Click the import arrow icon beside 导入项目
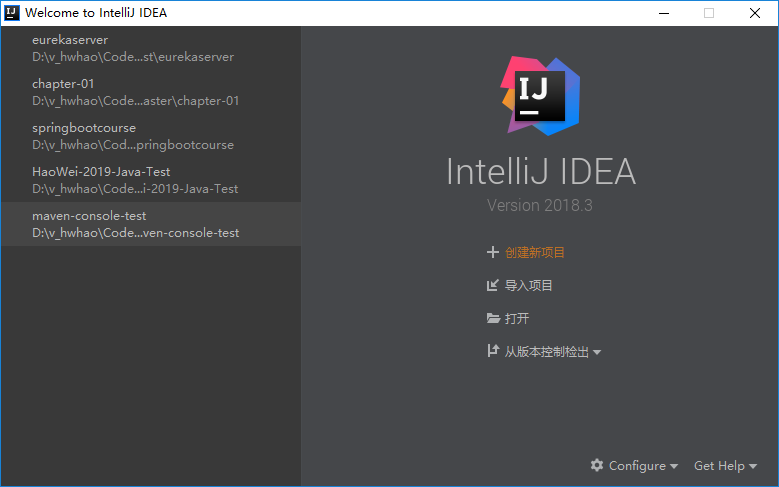Image resolution: width=779 pixels, height=487 pixels. pos(492,286)
